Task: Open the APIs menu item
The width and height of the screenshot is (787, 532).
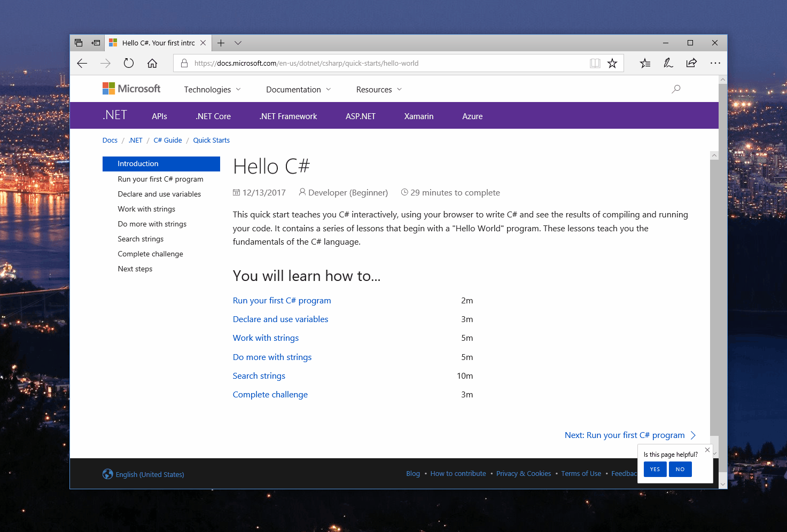Action: pos(159,116)
